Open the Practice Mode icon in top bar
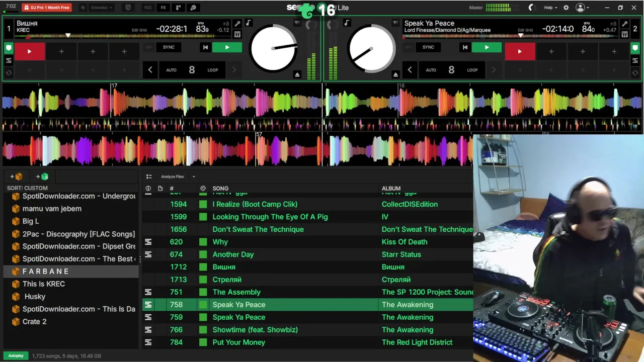 coord(193,8)
